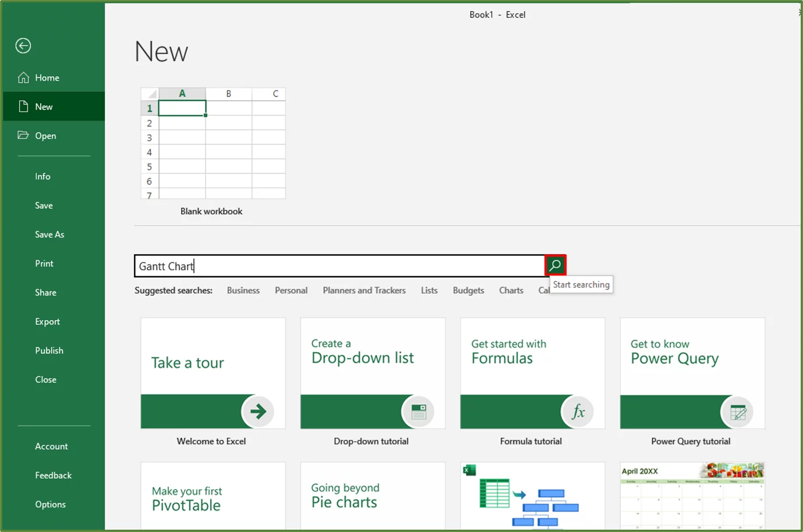This screenshot has width=803, height=532.
Task: Open the Personal suggested search
Action: (291, 290)
